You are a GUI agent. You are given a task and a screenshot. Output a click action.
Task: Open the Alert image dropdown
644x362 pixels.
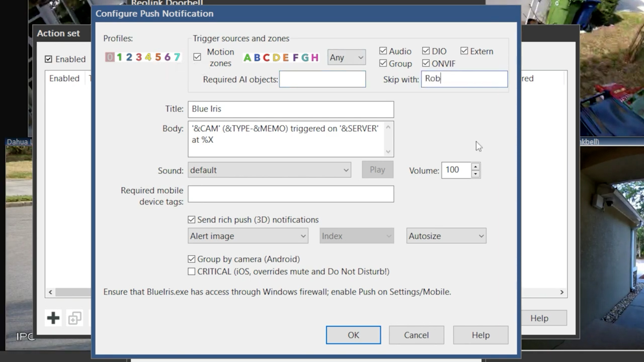pos(248,236)
